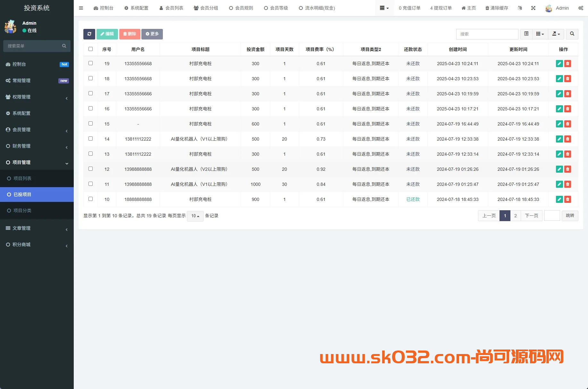The height and width of the screenshot is (389, 588).
Task: Check the select-all checkbox in table header
Action: coord(91,49)
